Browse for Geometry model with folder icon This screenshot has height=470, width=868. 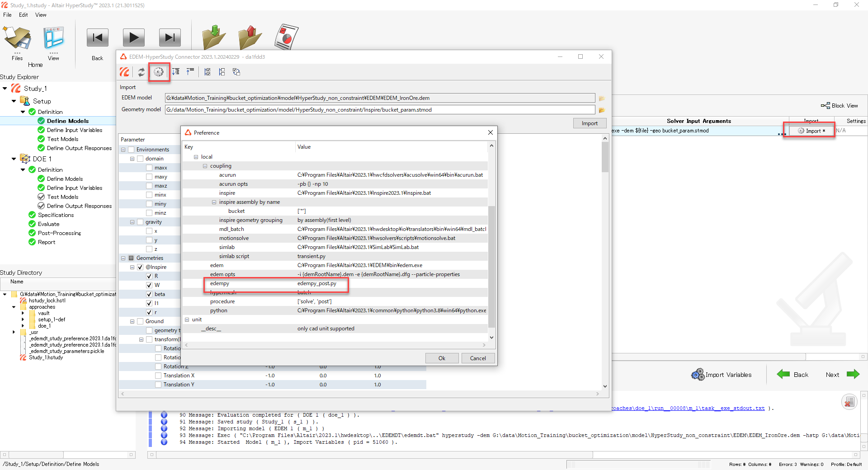602,110
